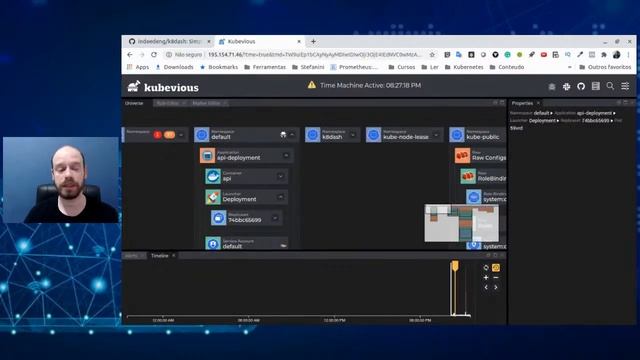The width and height of the screenshot is (640, 360).
Task: Click the red error count badge
Action: (158, 135)
